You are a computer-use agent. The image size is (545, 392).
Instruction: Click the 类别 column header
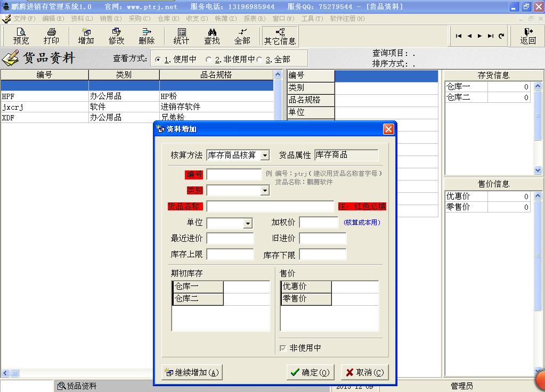[x=124, y=75]
